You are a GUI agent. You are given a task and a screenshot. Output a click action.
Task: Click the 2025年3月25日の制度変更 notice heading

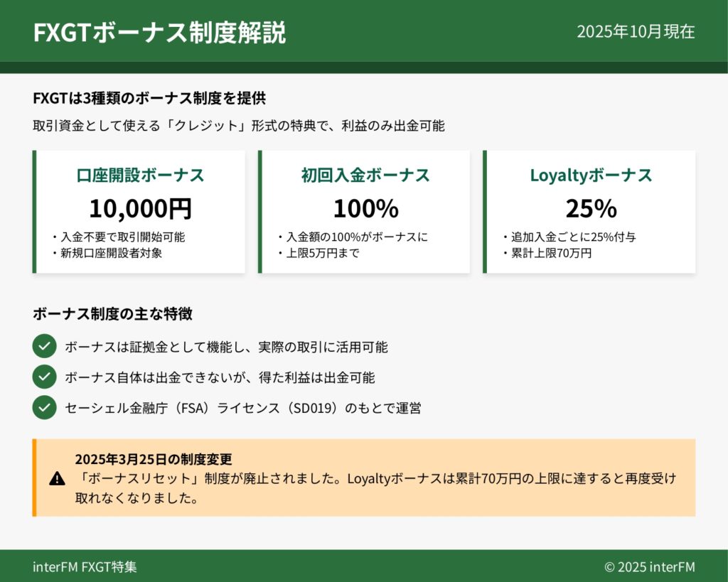pyautogui.click(x=154, y=459)
